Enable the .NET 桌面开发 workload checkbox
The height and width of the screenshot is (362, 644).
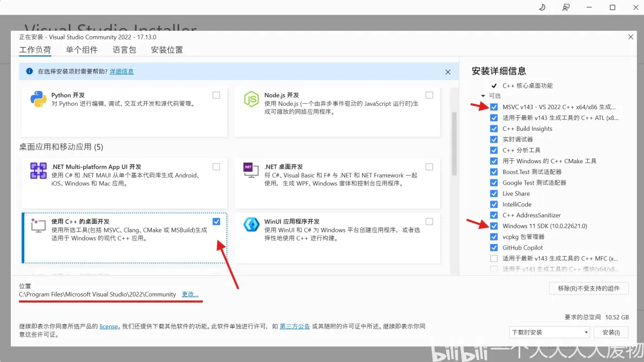[x=429, y=167]
